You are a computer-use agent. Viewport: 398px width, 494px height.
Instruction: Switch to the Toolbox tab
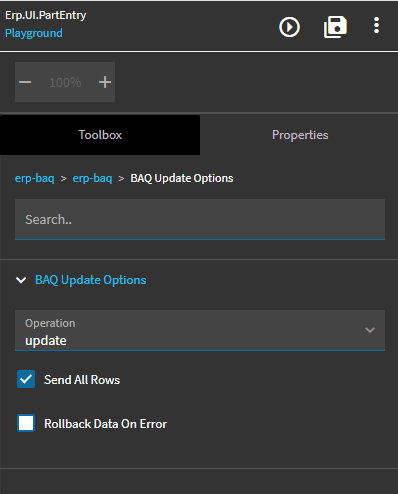pyautogui.click(x=100, y=135)
